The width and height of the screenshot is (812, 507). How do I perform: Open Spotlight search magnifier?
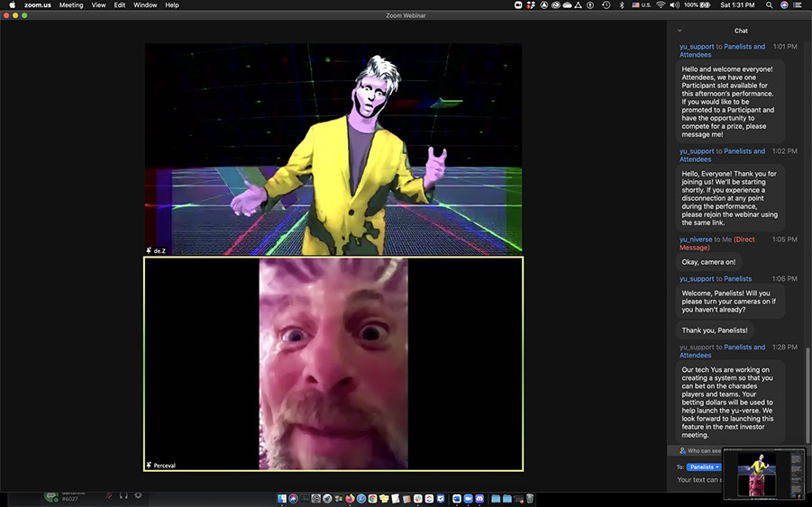(770, 5)
